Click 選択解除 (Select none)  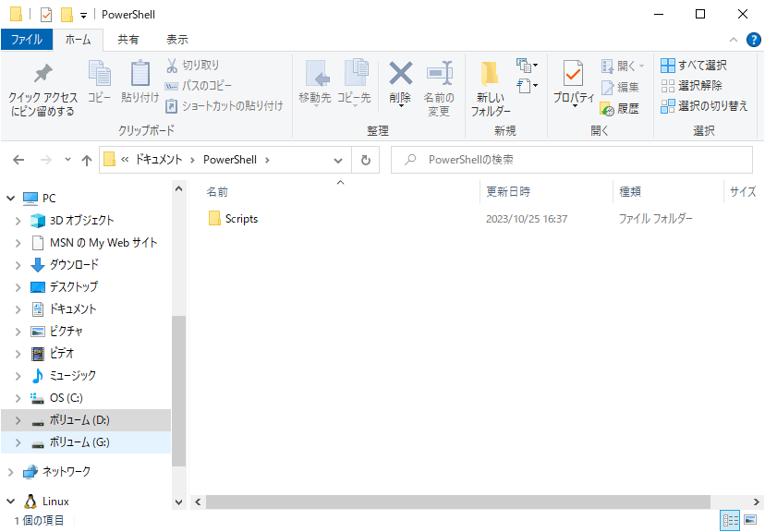click(x=691, y=85)
